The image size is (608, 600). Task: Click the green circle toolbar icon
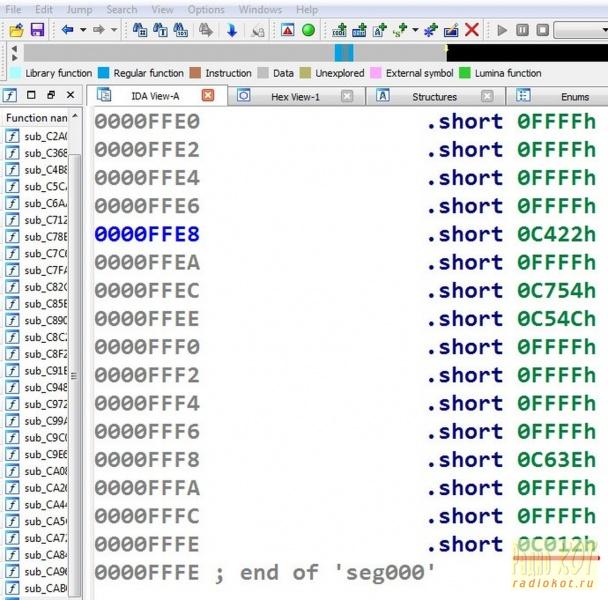tap(309, 30)
